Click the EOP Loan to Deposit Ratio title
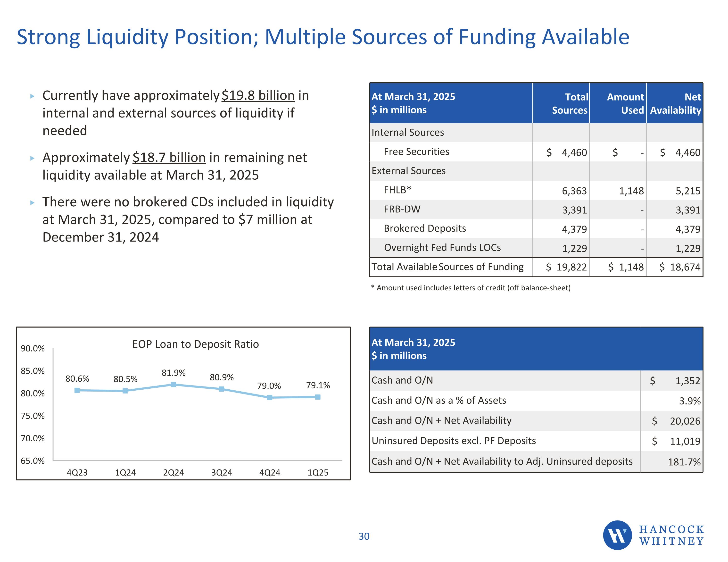Image resolution: width=728 pixels, height=562 pixels. [x=195, y=344]
